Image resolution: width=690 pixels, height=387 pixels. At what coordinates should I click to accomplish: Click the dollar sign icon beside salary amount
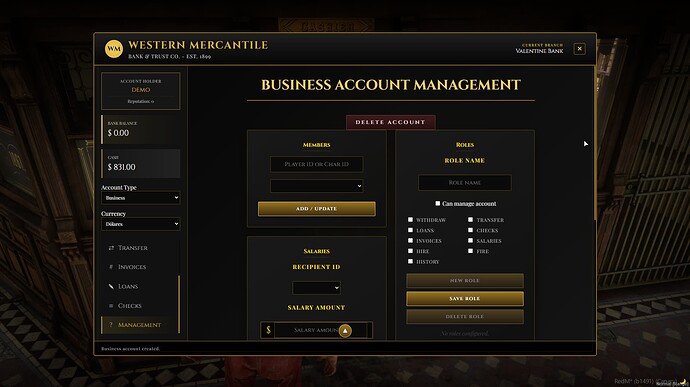pyautogui.click(x=268, y=330)
